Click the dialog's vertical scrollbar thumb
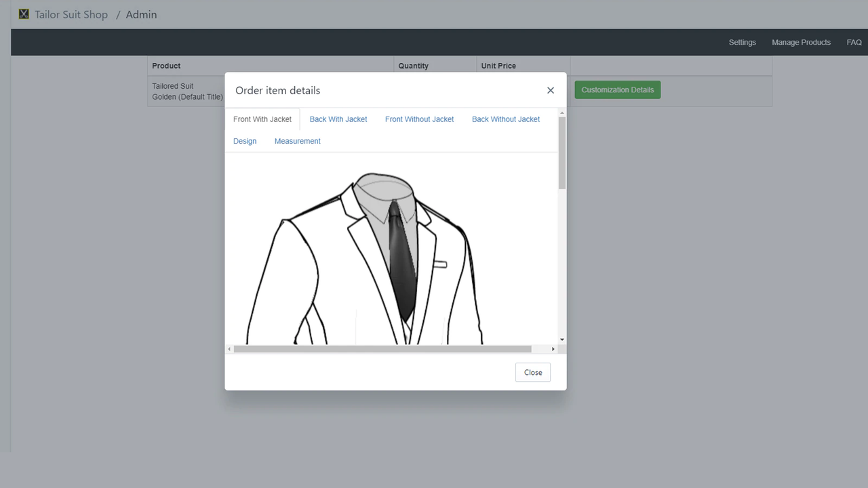This screenshot has height=488, width=868. (562, 152)
